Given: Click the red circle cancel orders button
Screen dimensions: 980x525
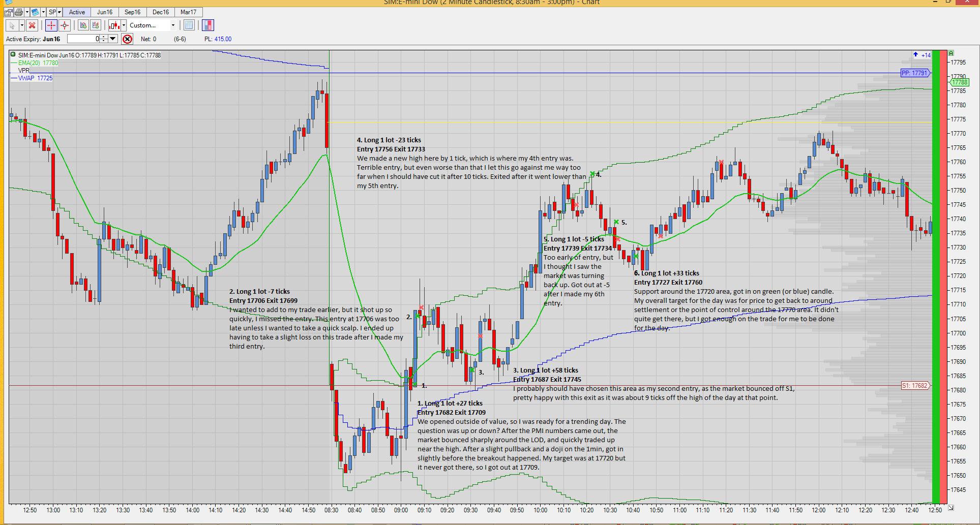Looking at the screenshot, I should [127, 39].
